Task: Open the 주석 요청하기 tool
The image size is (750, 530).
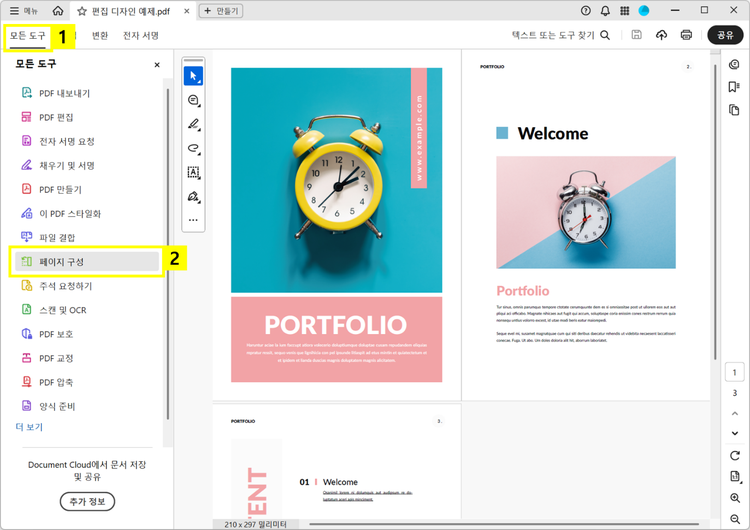Action: click(86, 286)
